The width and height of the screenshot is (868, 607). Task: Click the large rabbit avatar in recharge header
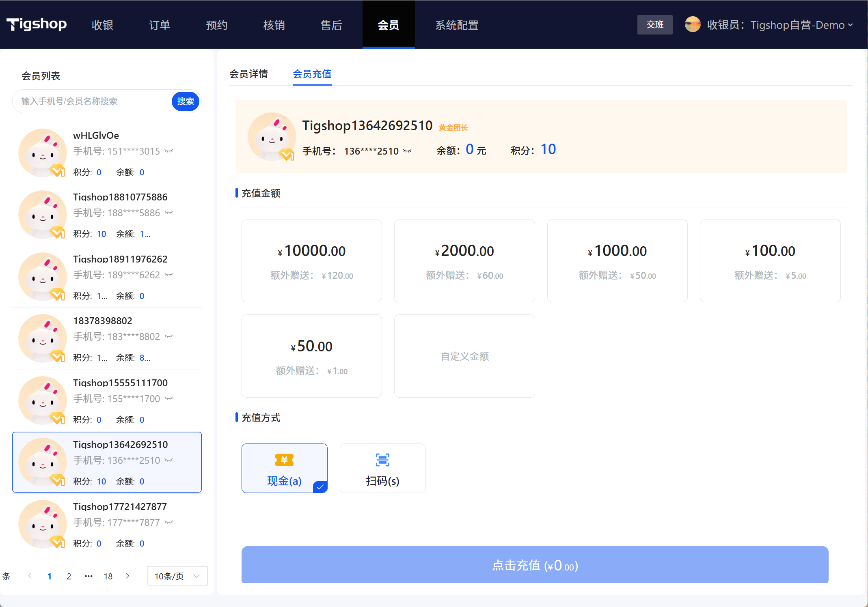[272, 137]
